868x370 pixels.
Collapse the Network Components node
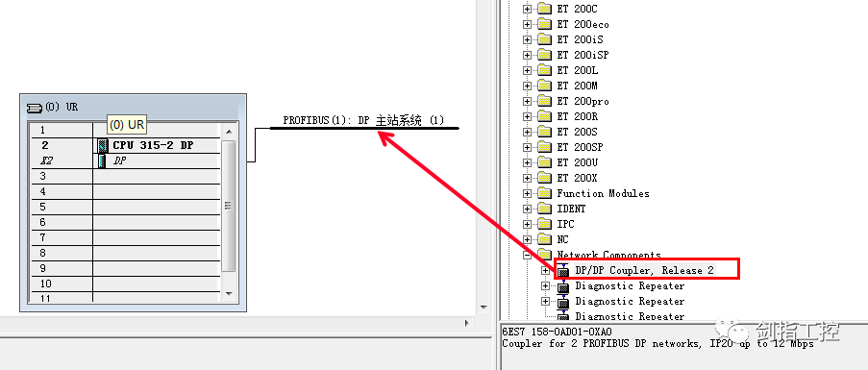(x=527, y=256)
